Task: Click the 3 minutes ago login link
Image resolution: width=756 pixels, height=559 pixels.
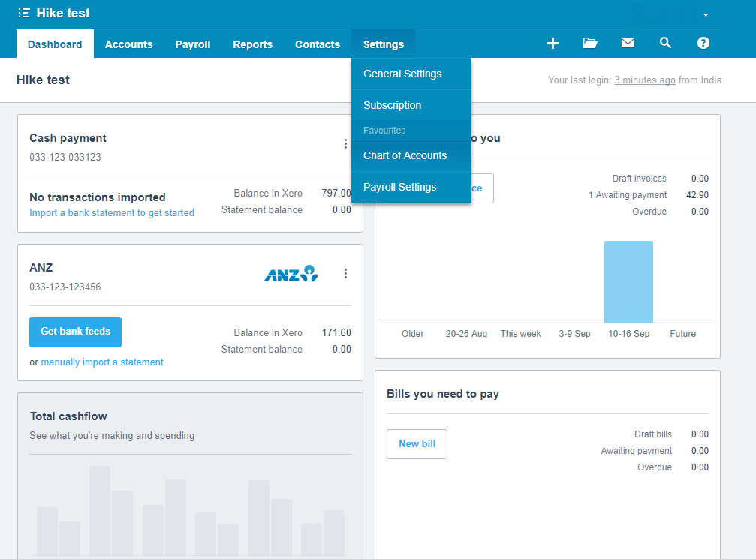Action: (x=645, y=80)
